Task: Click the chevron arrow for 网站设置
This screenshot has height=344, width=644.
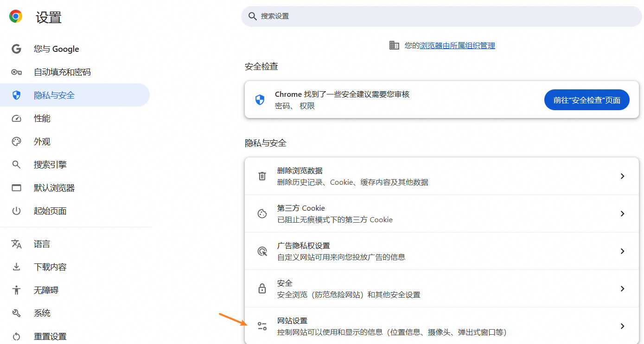Action: click(x=622, y=326)
